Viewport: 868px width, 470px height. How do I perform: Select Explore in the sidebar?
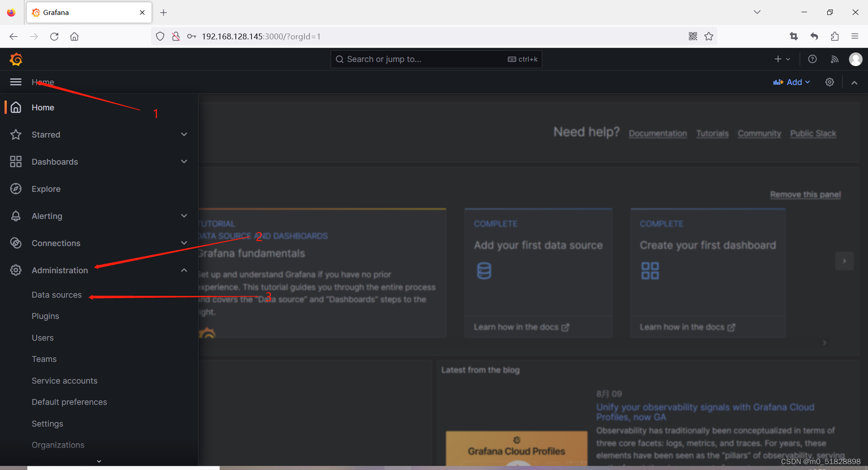[x=46, y=189]
